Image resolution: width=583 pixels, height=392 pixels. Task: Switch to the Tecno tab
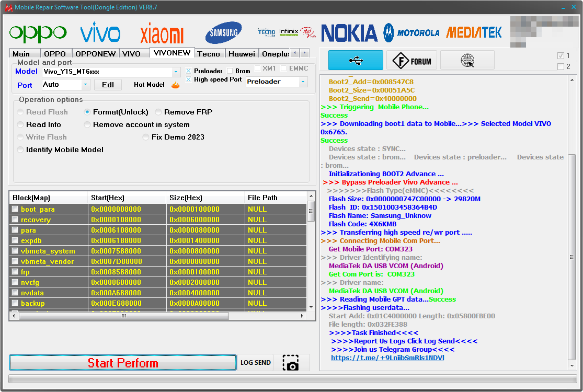pos(209,53)
